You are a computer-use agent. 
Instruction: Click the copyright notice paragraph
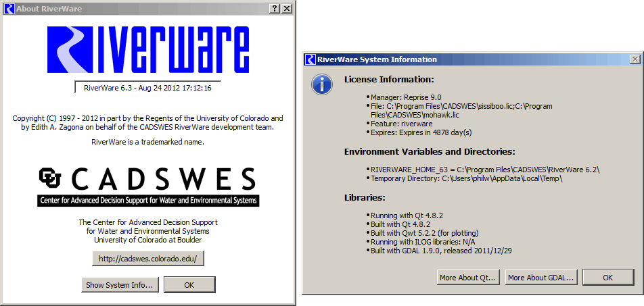[148, 123]
